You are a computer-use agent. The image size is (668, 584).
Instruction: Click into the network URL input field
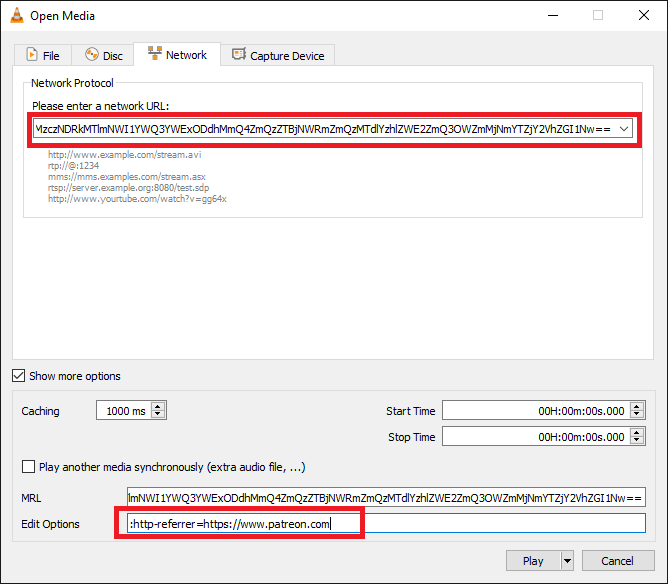pyautogui.click(x=325, y=129)
